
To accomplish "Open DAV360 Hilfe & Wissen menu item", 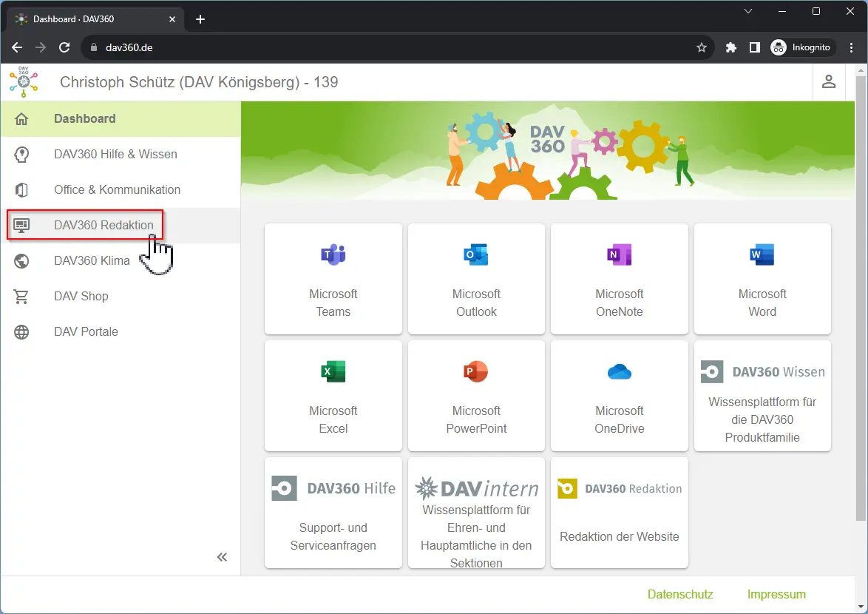I will (x=115, y=154).
